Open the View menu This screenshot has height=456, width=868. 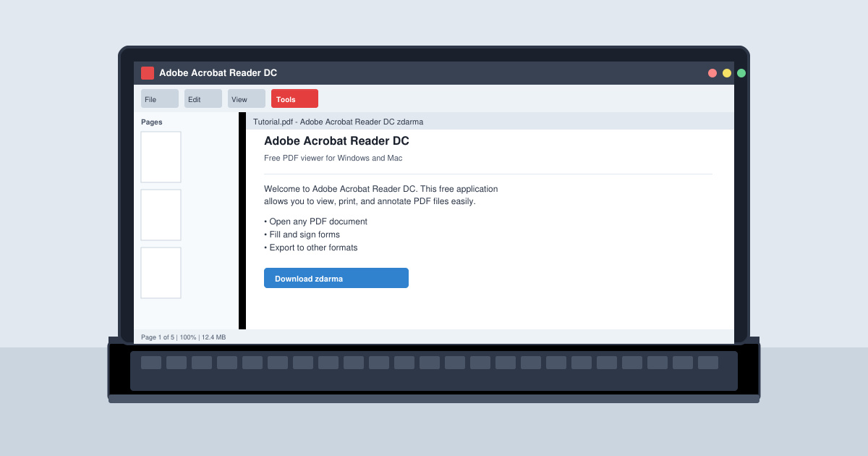pyautogui.click(x=247, y=98)
